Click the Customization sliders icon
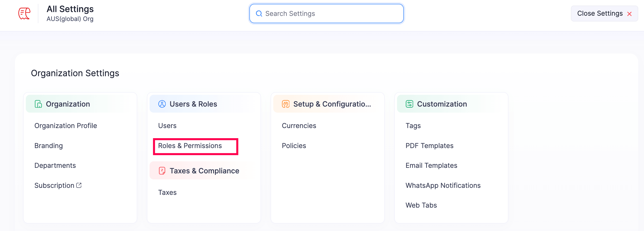 coord(409,104)
